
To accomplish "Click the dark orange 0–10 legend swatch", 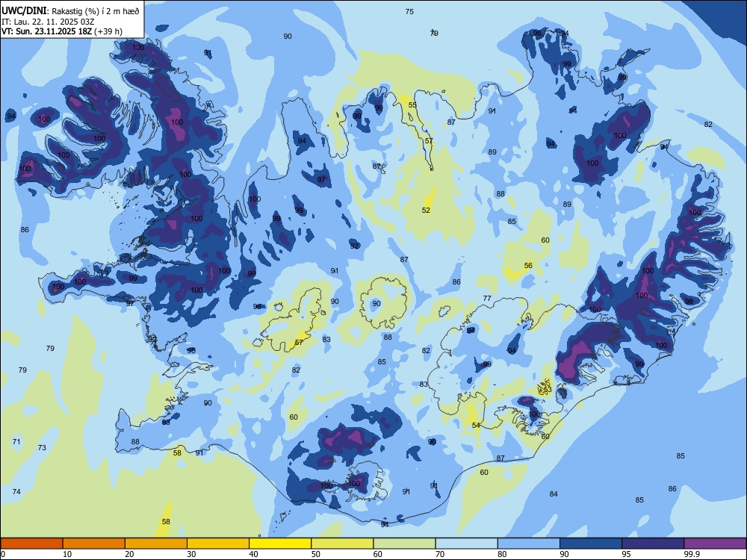I will point(31,544).
